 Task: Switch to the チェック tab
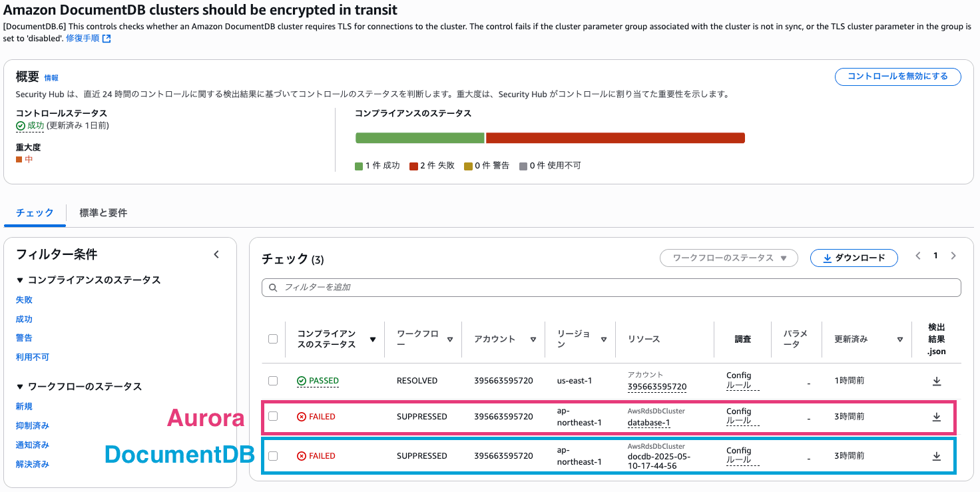tap(35, 213)
